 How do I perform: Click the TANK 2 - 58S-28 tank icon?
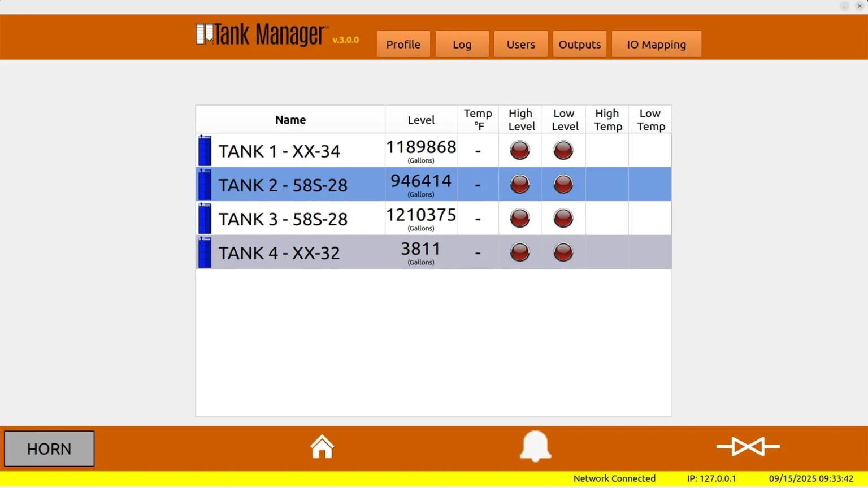point(205,184)
